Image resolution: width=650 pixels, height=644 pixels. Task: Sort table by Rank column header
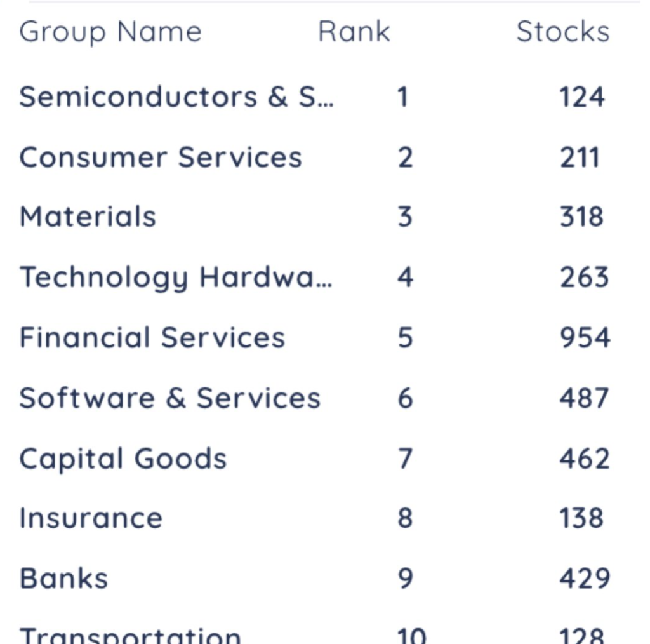click(x=354, y=32)
